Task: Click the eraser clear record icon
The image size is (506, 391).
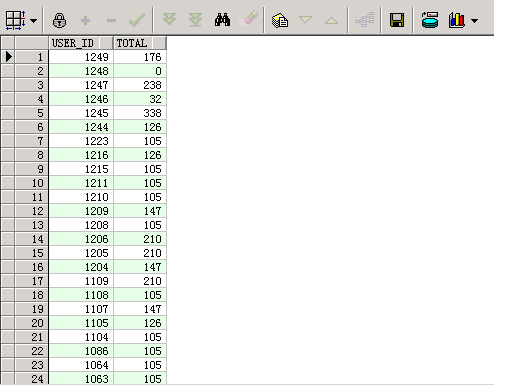Action: (x=248, y=19)
